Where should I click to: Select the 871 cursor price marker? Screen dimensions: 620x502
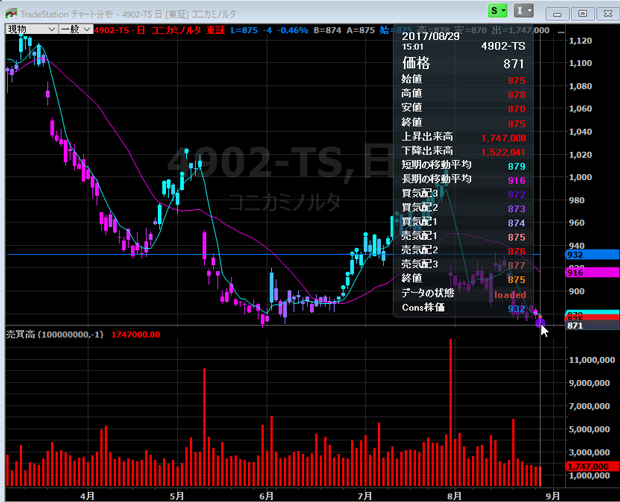point(592,326)
